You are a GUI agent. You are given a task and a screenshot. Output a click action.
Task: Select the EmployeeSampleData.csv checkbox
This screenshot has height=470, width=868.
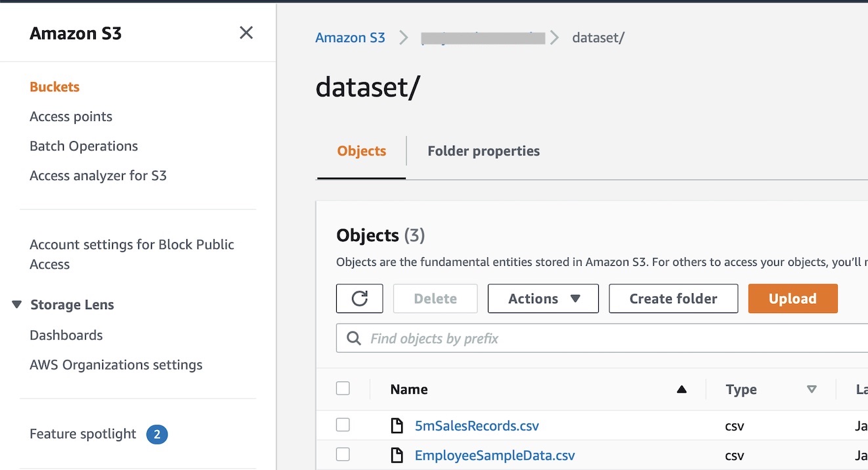click(343, 455)
